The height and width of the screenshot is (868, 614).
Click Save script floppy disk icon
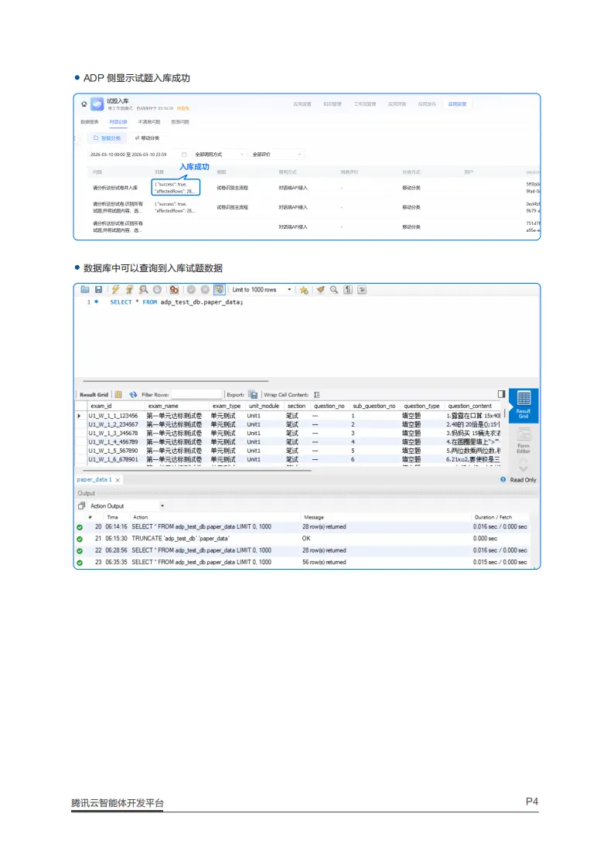98,290
